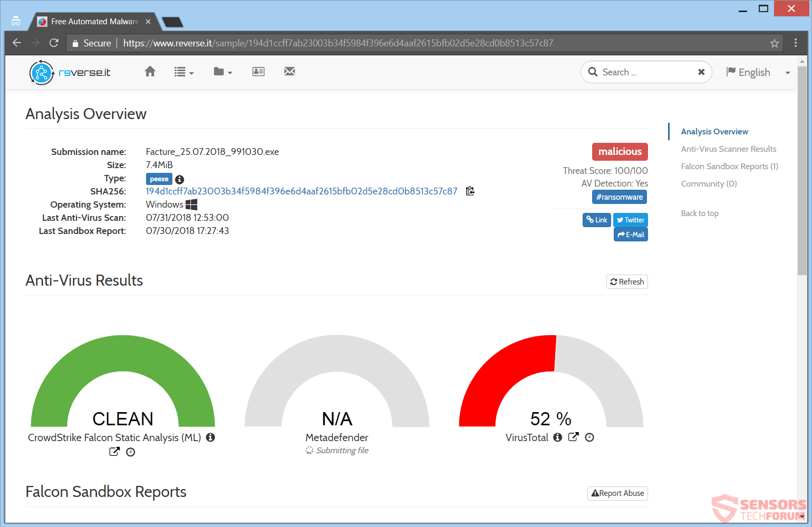Viewport: 812px width, 527px height.
Task: Open the SHA256 hash link
Action: click(302, 191)
